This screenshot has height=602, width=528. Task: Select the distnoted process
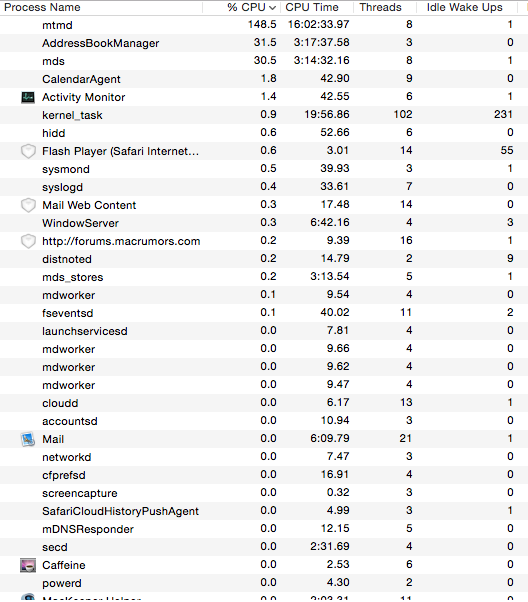(67, 260)
